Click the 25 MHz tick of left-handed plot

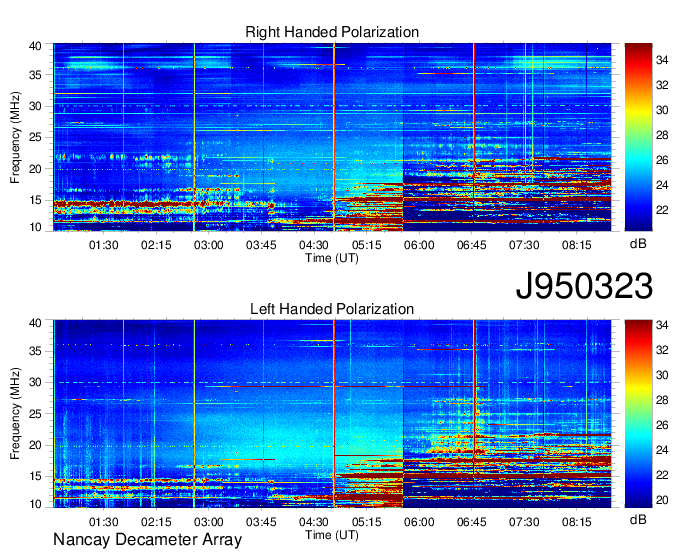[36, 414]
